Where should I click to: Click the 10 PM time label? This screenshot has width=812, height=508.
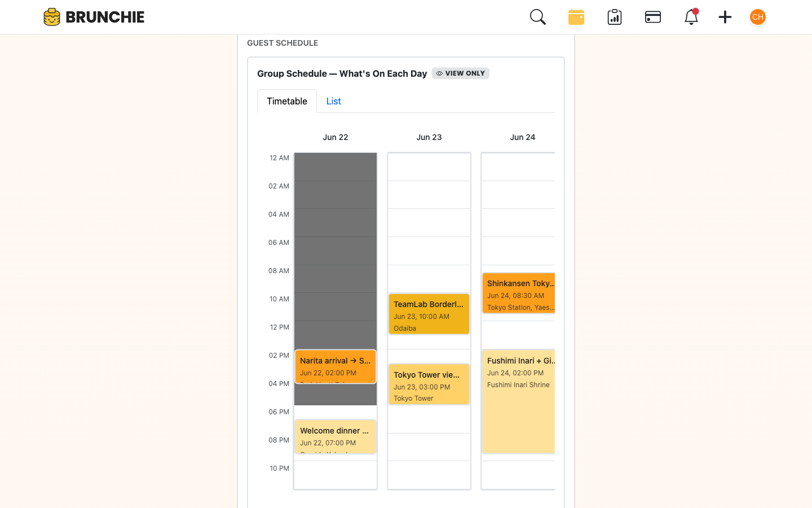click(279, 468)
